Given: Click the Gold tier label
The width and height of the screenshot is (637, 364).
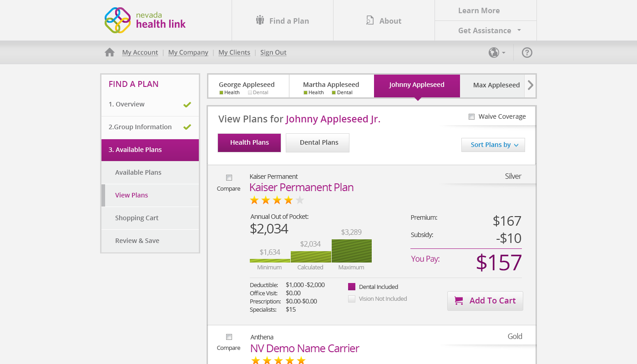Looking at the screenshot, I should (x=515, y=336).
